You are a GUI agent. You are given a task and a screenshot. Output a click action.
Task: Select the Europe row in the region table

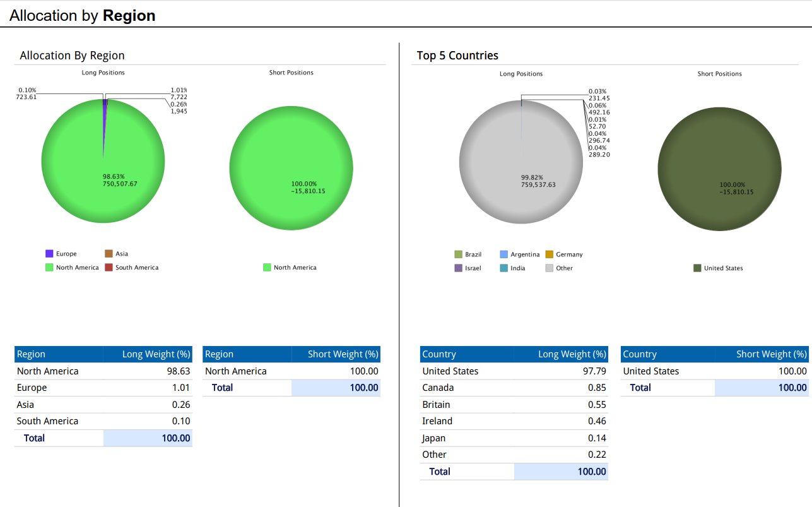point(103,388)
